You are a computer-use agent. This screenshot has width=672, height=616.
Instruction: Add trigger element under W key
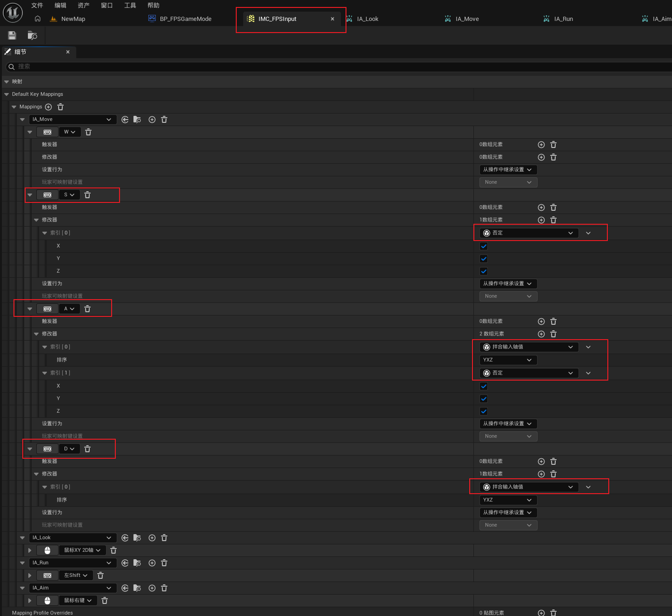(x=541, y=145)
